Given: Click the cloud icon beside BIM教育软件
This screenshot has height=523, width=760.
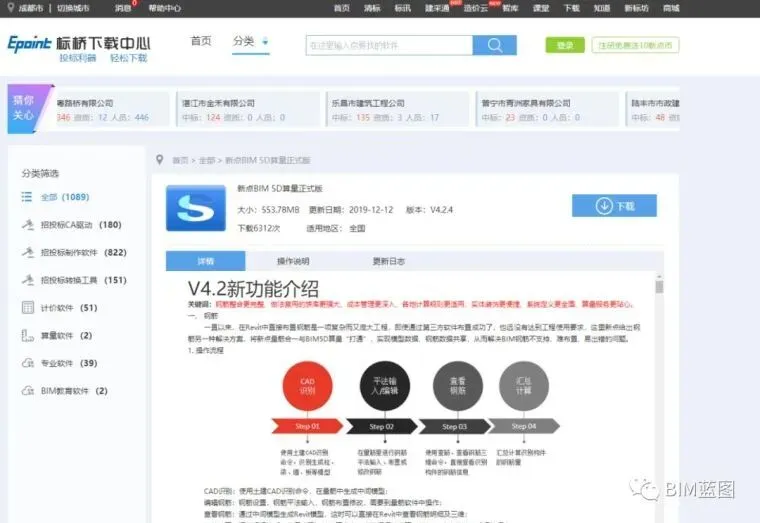Looking at the screenshot, I should [28, 390].
